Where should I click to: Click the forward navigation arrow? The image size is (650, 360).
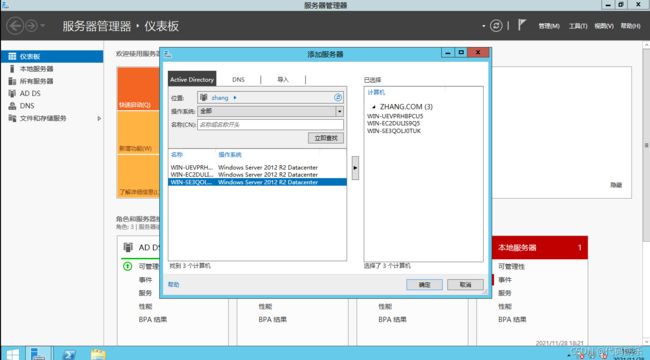[32, 26]
